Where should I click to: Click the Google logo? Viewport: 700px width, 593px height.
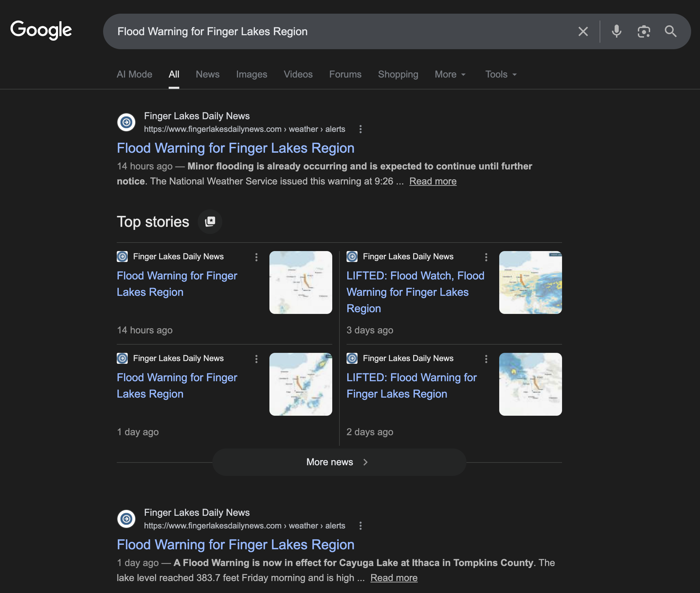tap(41, 30)
